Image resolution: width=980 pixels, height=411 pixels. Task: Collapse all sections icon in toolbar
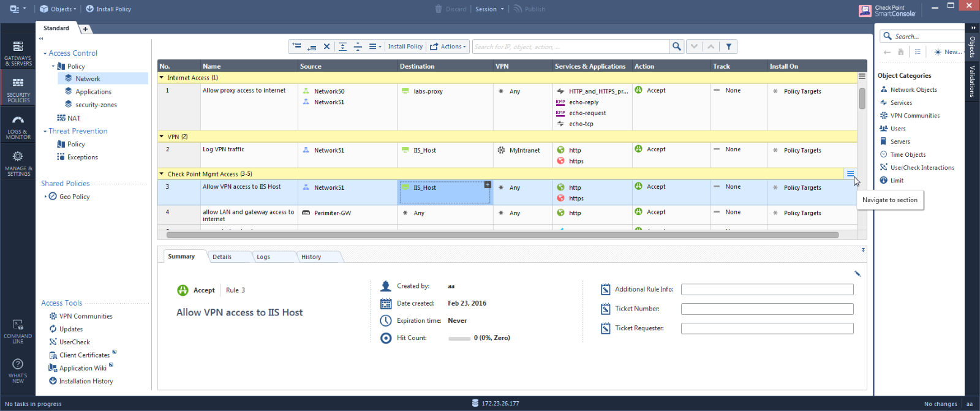(358, 47)
